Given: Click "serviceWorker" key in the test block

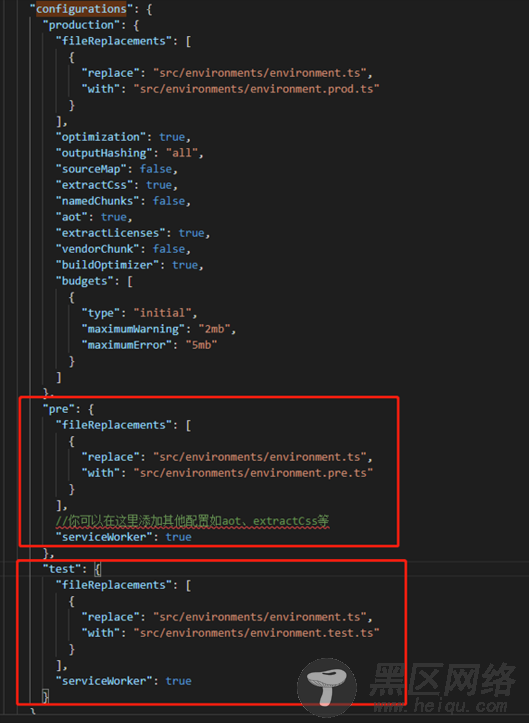Looking at the screenshot, I should coord(107,681).
